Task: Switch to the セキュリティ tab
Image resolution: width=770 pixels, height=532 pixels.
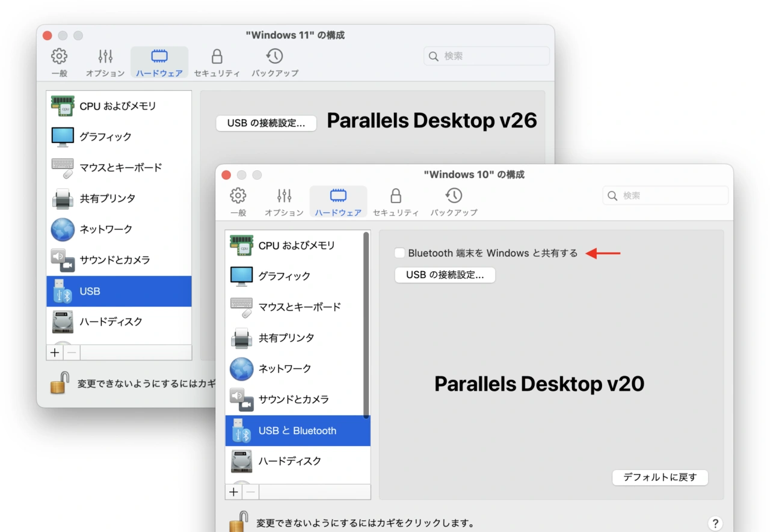Action: 395,201
